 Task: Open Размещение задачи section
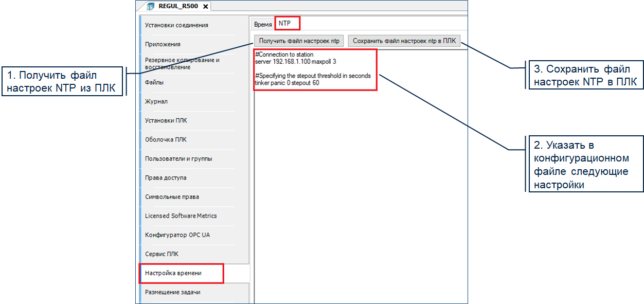pos(172,292)
